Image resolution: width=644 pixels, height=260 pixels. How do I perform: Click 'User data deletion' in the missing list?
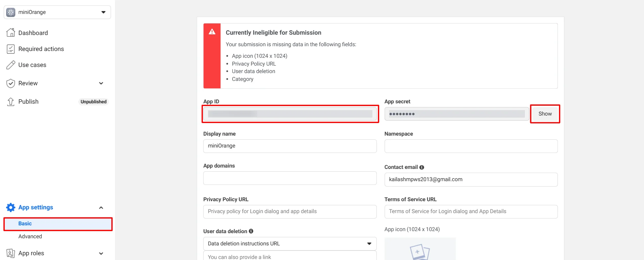point(254,71)
